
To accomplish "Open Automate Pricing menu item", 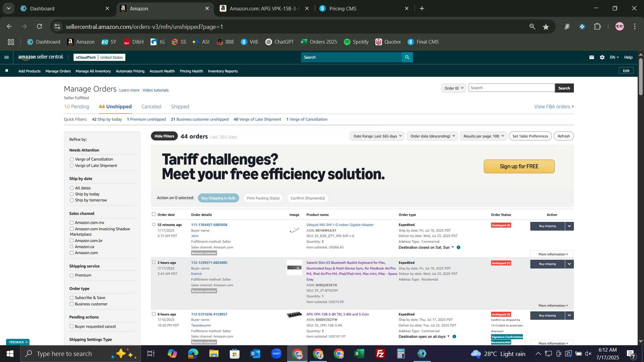I will 130,71.
